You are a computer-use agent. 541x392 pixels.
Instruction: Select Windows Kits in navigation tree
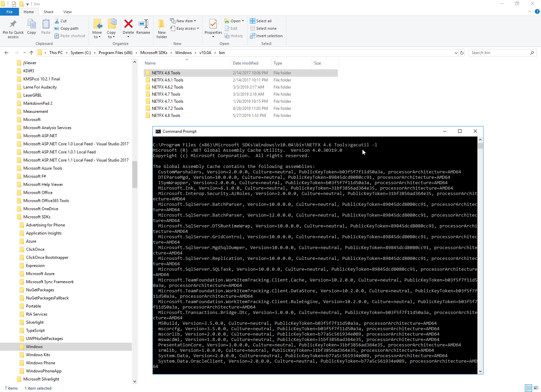[38, 355]
